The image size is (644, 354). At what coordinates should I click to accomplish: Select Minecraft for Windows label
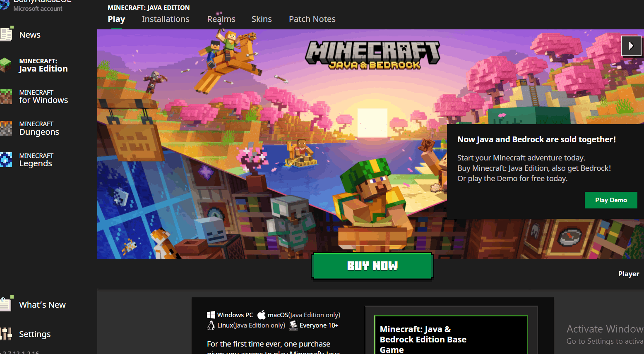pyautogui.click(x=43, y=97)
